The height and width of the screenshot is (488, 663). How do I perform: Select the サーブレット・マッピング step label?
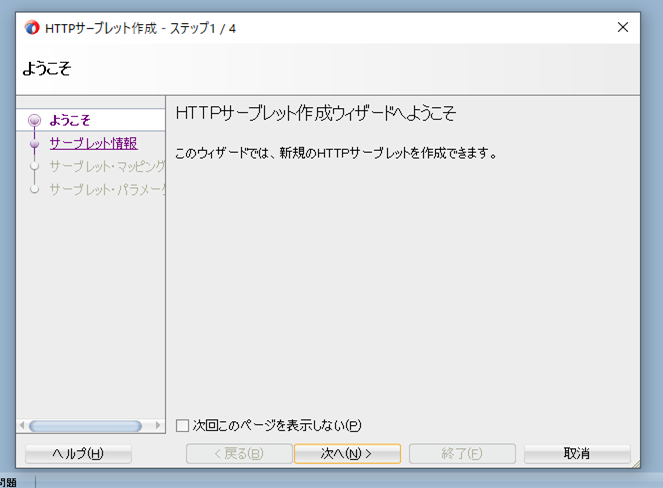(x=106, y=166)
